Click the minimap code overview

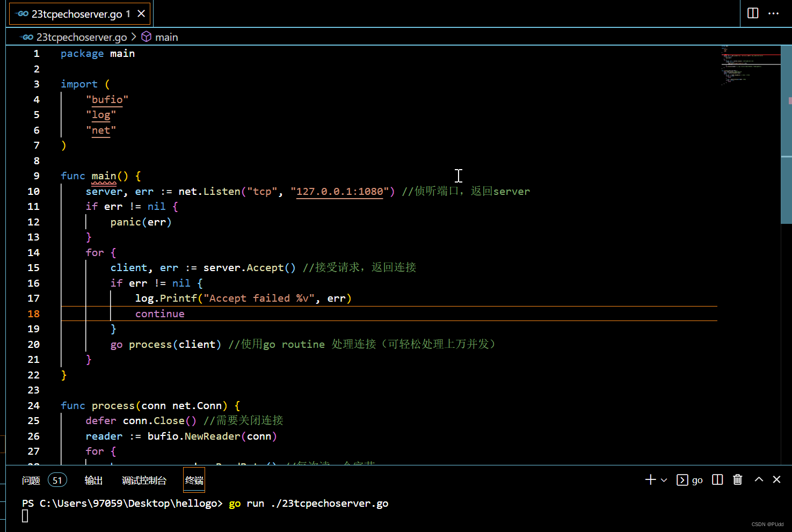tap(751, 65)
